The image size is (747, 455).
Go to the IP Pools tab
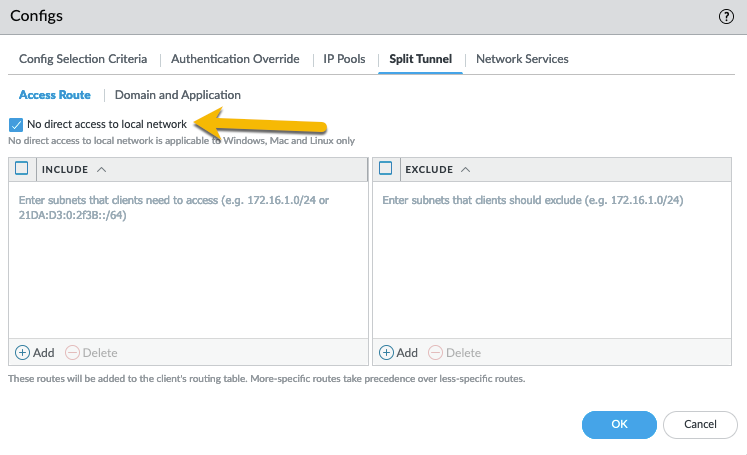(x=344, y=59)
